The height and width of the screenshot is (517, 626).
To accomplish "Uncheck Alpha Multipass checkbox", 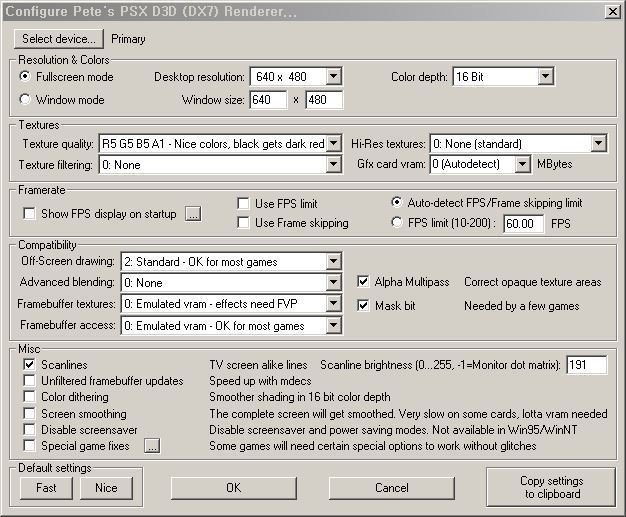I will [363, 281].
